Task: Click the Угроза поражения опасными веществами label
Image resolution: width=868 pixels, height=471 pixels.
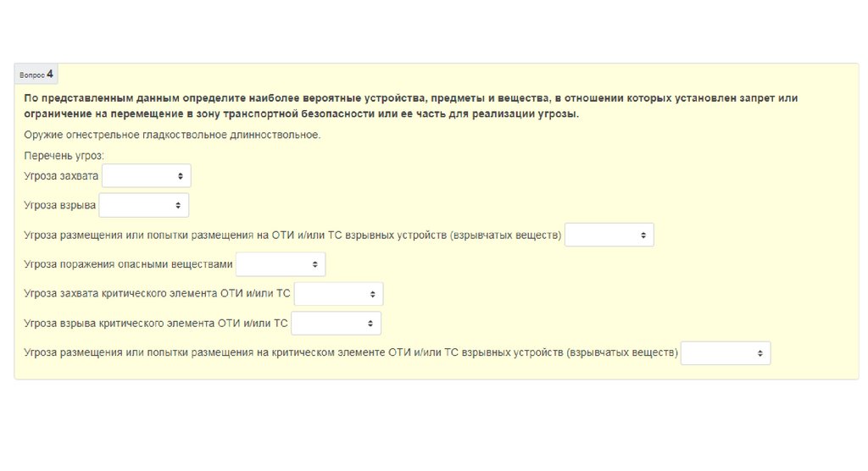Action: [x=128, y=265]
